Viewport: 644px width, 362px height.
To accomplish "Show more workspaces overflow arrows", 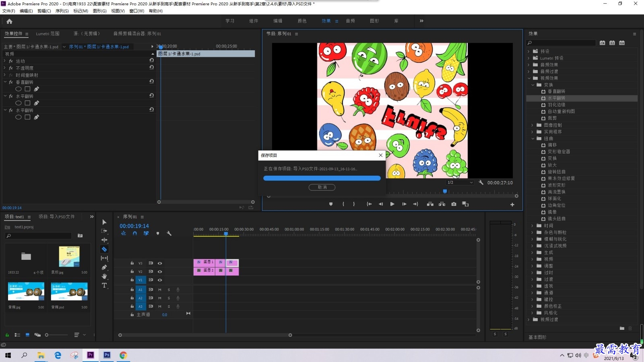I will pos(421,21).
